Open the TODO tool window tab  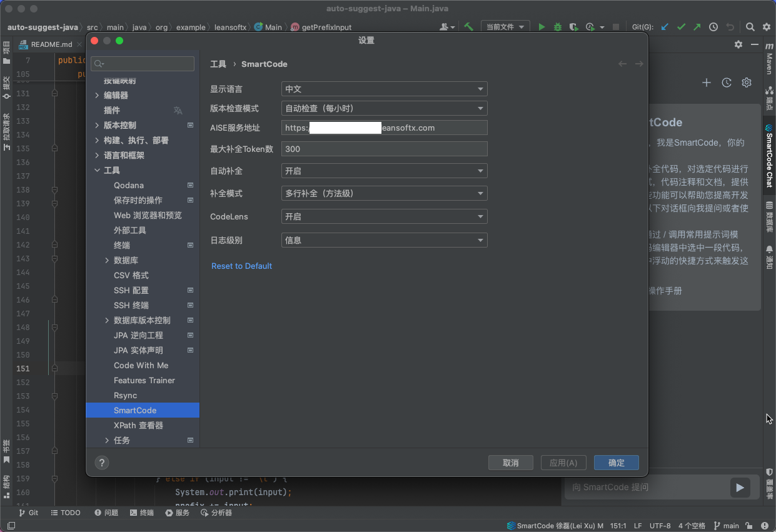point(65,513)
